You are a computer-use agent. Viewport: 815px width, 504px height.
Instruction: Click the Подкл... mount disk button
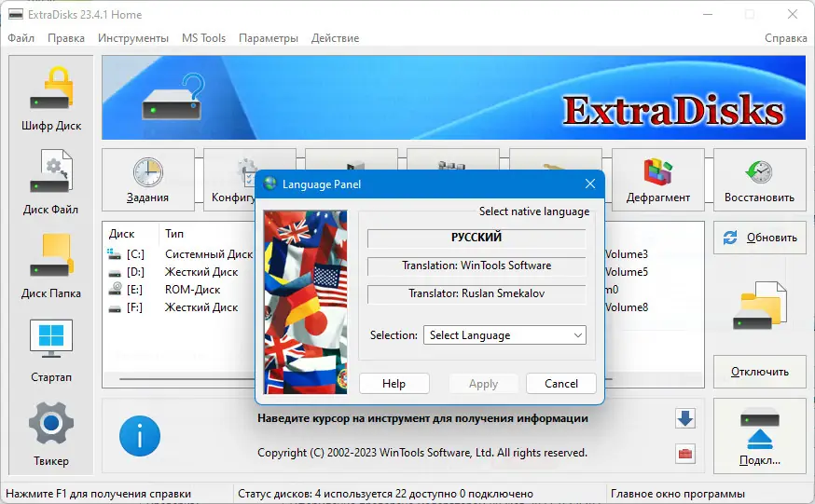(759, 436)
